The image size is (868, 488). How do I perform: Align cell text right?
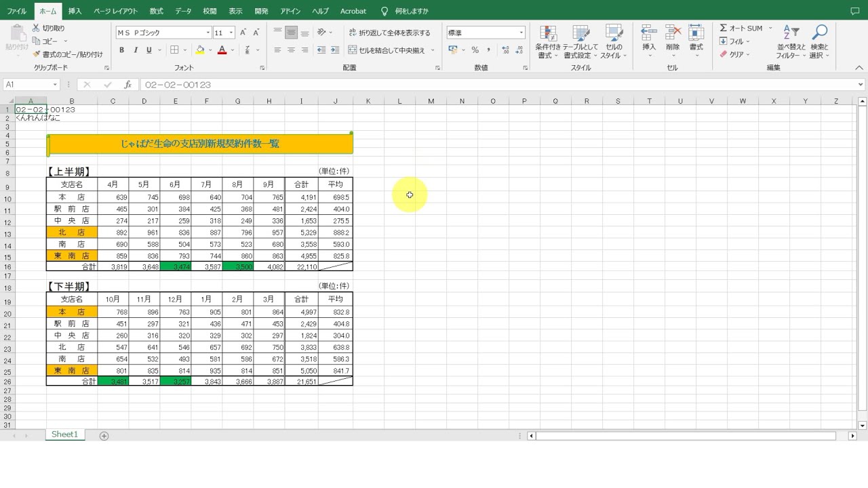[304, 50]
